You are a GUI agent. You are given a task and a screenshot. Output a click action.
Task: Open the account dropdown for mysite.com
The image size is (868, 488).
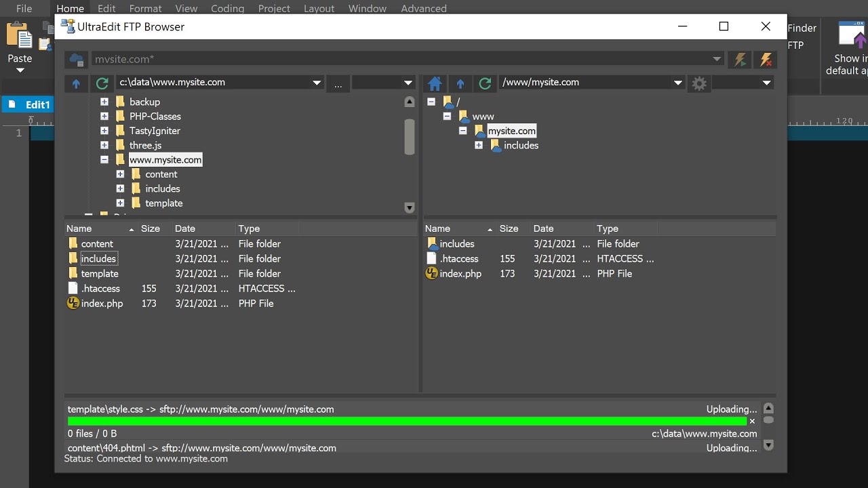717,60
